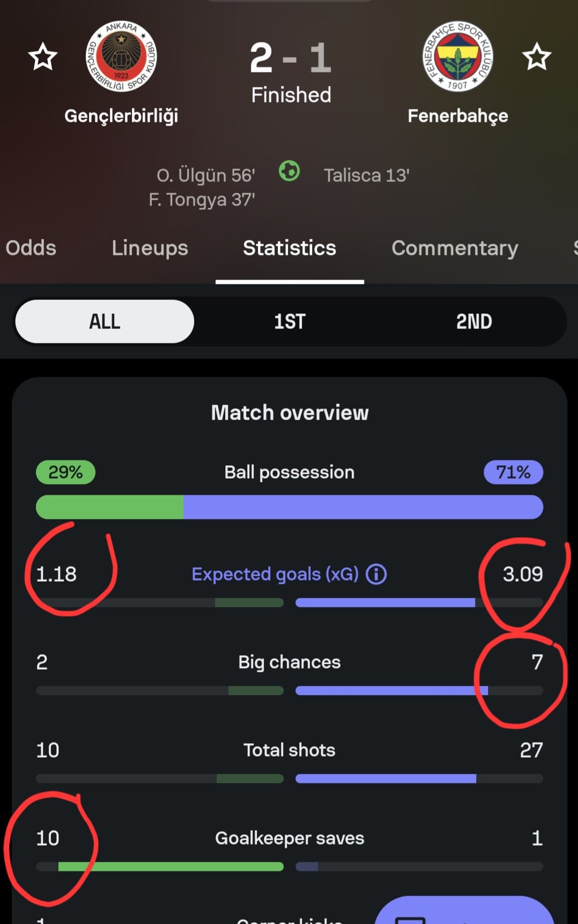Tap the Gençlerbirliği team name

click(x=121, y=116)
